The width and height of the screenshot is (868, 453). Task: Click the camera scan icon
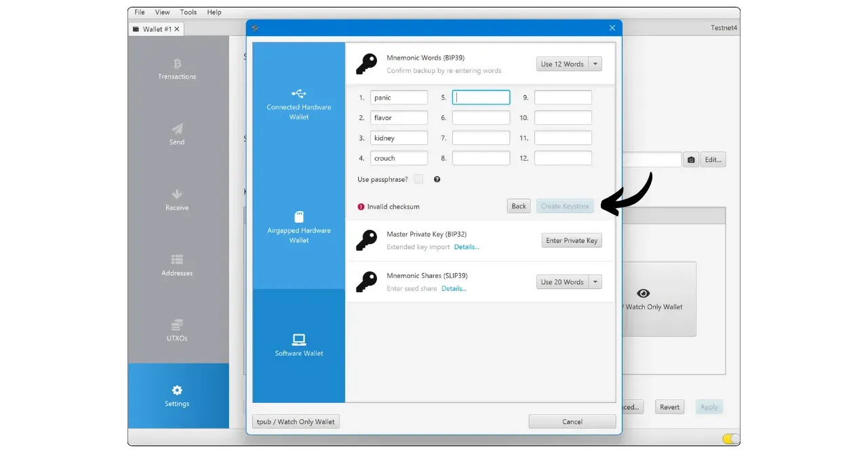690,160
